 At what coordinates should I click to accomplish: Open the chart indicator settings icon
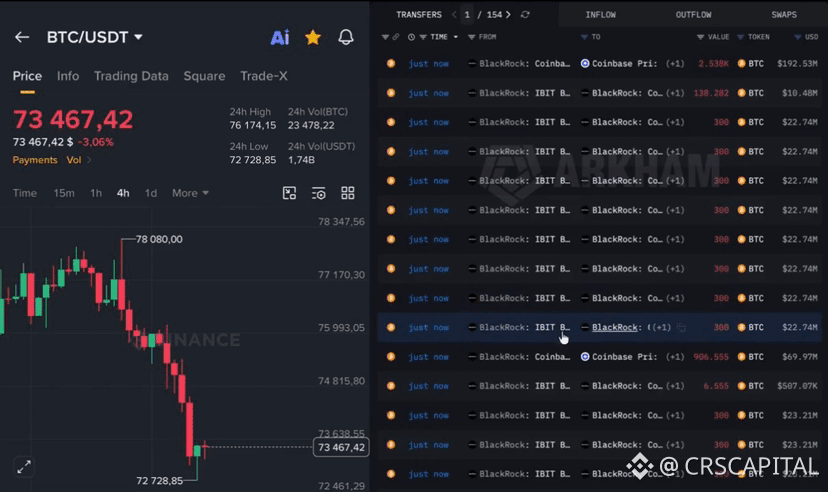click(318, 193)
